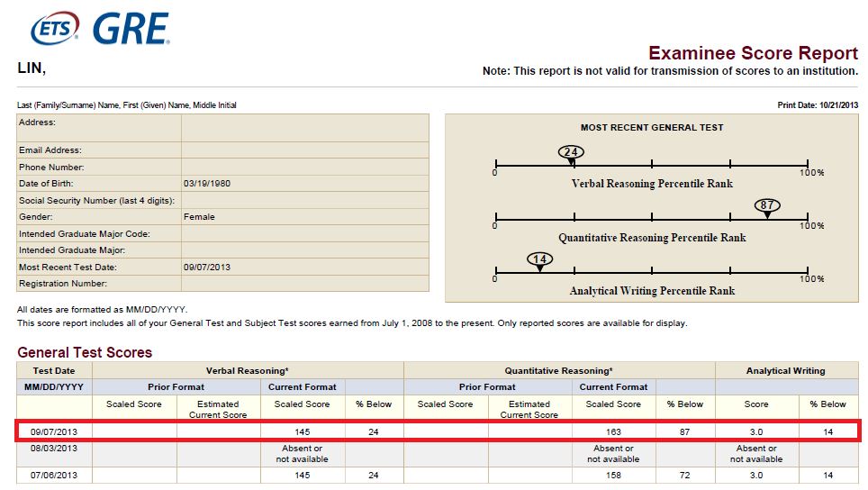Click the Intended Graduate Major Code: label
Image resolution: width=868 pixels, height=490 pixels.
pos(84,233)
